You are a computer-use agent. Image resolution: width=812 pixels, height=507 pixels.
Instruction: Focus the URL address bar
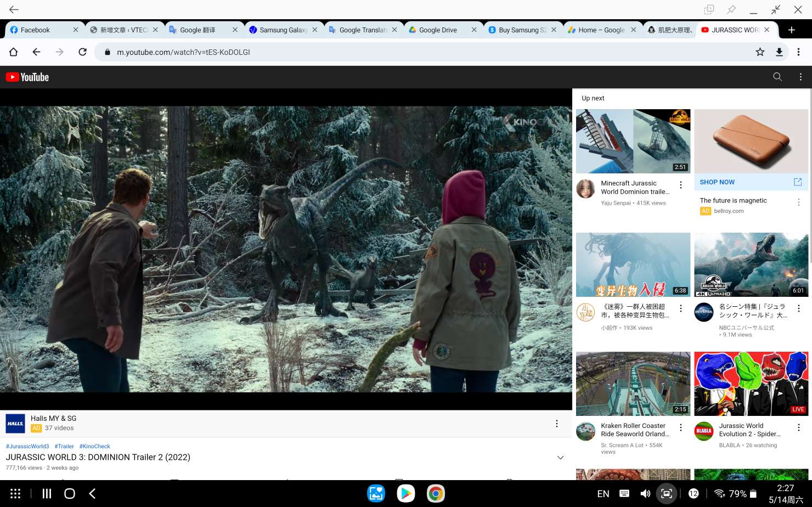click(x=422, y=52)
